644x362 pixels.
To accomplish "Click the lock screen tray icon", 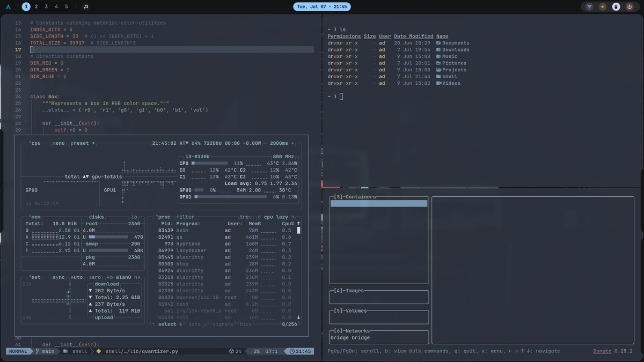I will pos(616,7).
